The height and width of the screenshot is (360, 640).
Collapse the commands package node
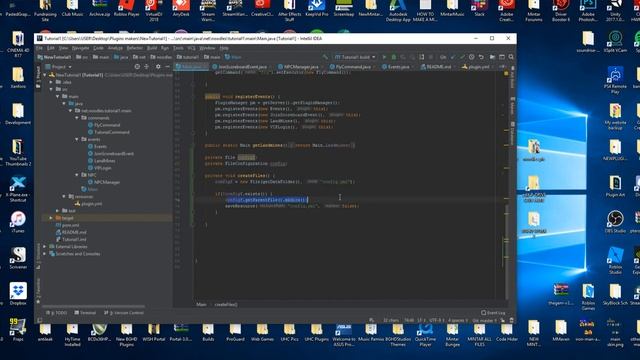pyautogui.click(x=77, y=118)
